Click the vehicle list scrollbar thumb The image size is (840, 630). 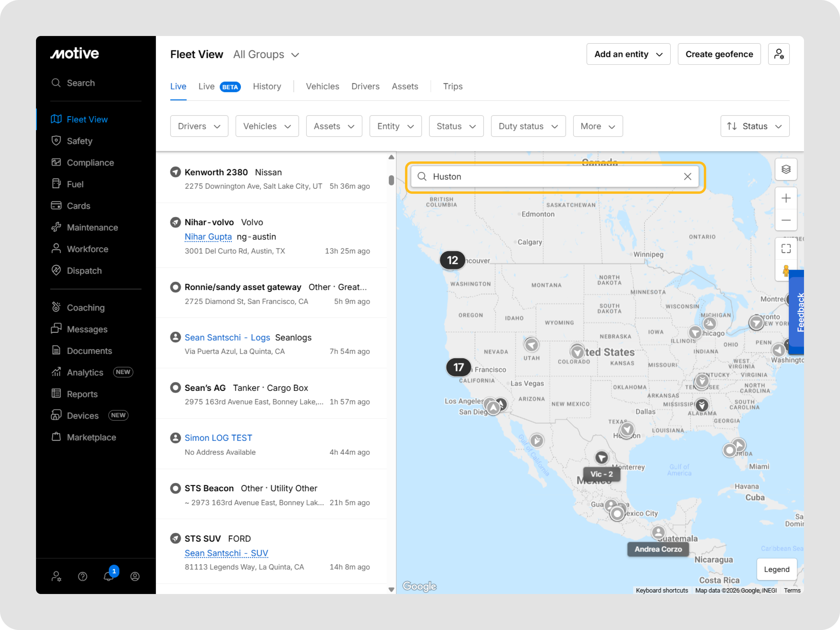point(391,180)
